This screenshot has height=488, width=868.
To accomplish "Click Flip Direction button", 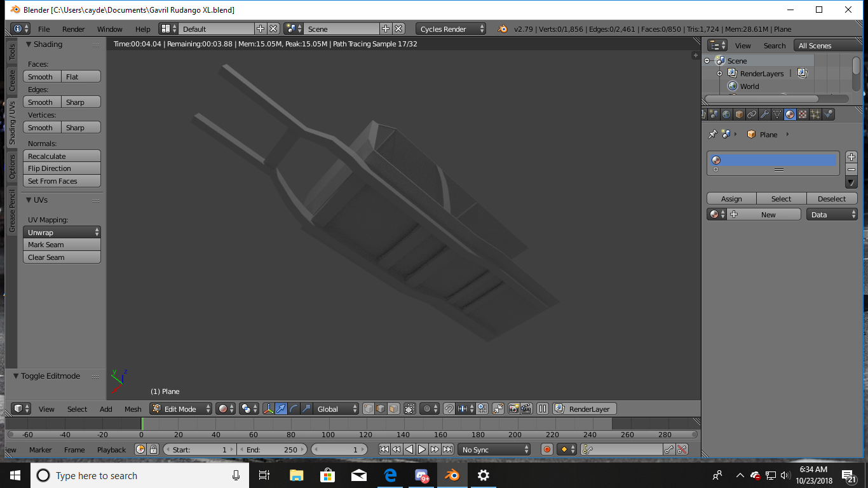I will click(62, 168).
